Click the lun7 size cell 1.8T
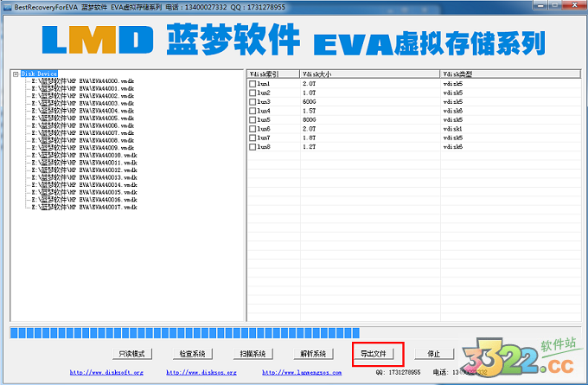The width and height of the screenshot is (588, 385). [x=310, y=138]
